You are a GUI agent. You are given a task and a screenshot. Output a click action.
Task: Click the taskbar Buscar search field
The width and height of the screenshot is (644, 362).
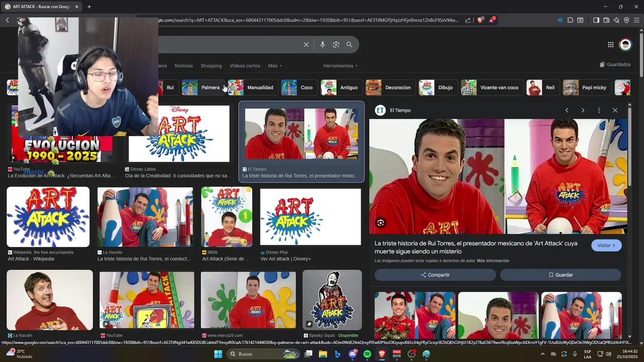coord(263,354)
